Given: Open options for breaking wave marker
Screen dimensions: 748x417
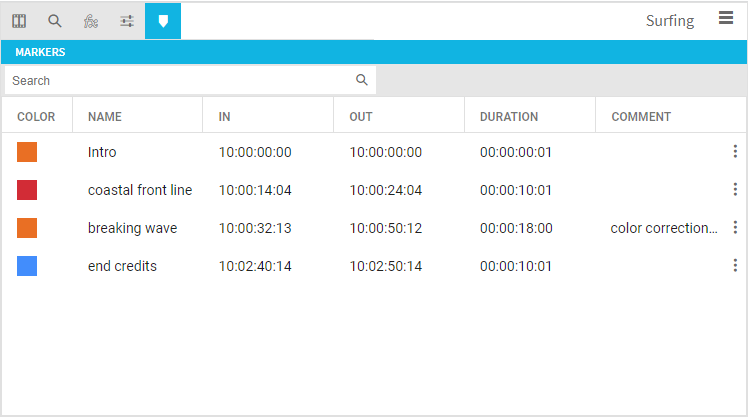Looking at the screenshot, I should click(x=735, y=228).
